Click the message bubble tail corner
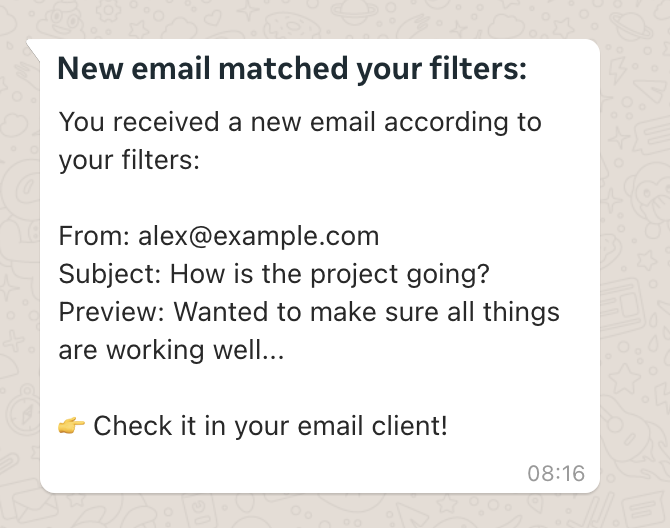Viewport: 670px width, 528px height. [x=32, y=45]
